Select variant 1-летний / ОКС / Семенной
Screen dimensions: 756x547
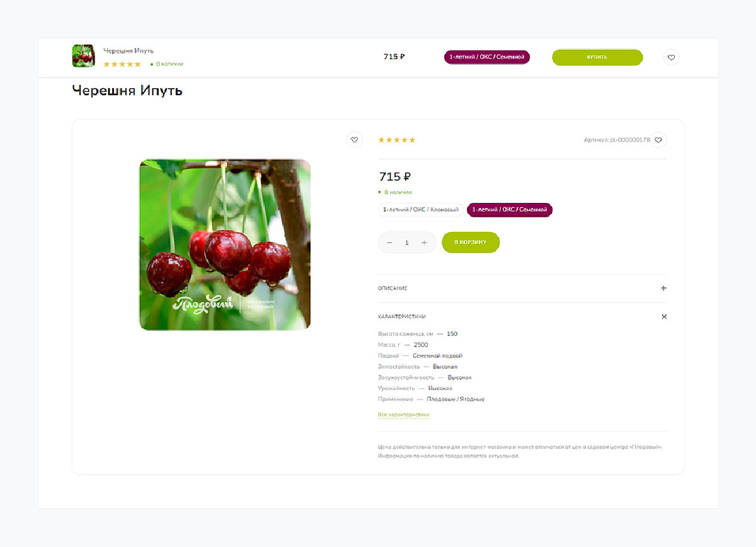tap(510, 210)
